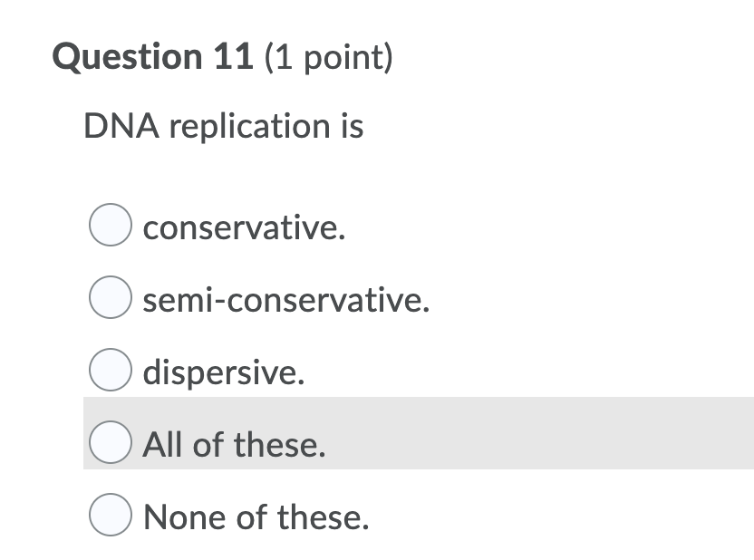The width and height of the screenshot is (754, 560).
Task: Click the 'Question 11' heading
Action: click(x=154, y=58)
